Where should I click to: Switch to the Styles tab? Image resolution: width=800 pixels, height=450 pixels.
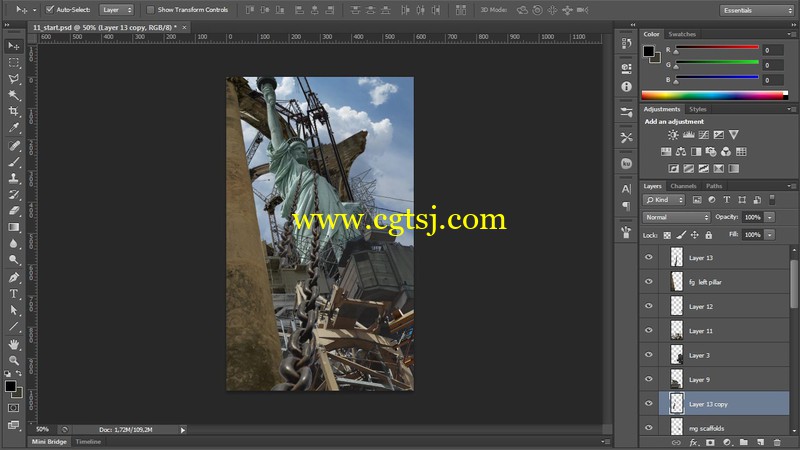click(x=697, y=109)
